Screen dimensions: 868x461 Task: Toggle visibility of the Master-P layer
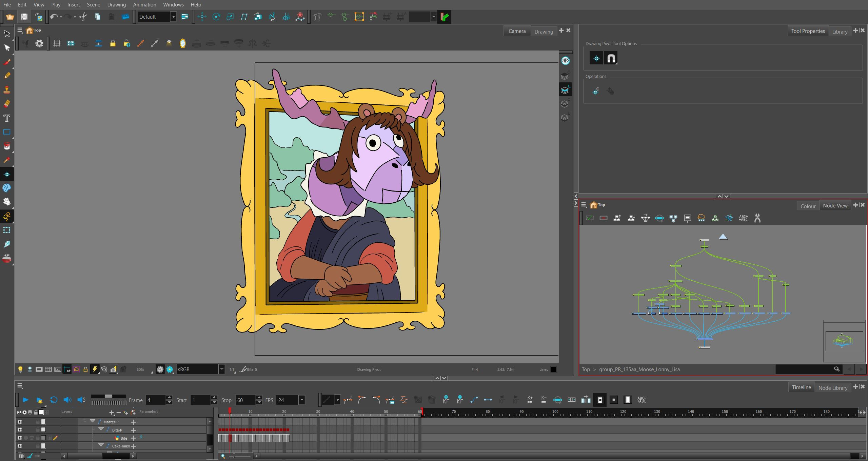20,422
